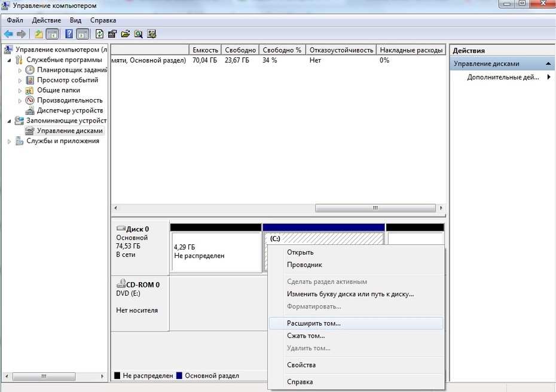Select the 4,29 ГБ unallocated partition
The image size is (556, 392).
click(x=216, y=252)
